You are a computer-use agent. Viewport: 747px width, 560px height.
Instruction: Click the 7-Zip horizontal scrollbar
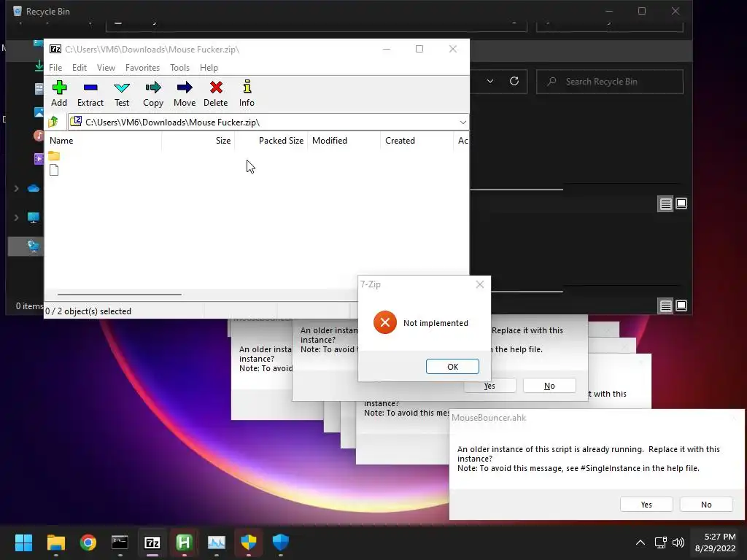(119, 295)
